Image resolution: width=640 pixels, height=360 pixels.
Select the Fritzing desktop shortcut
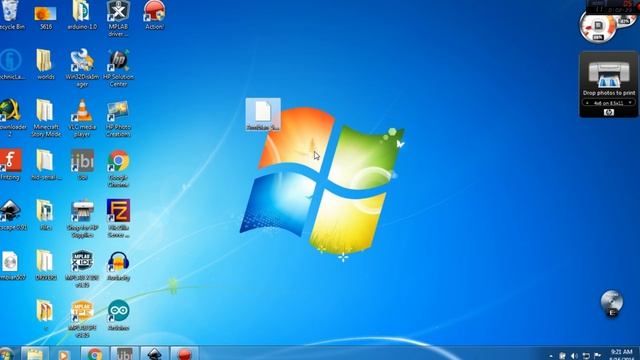point(11,165)
